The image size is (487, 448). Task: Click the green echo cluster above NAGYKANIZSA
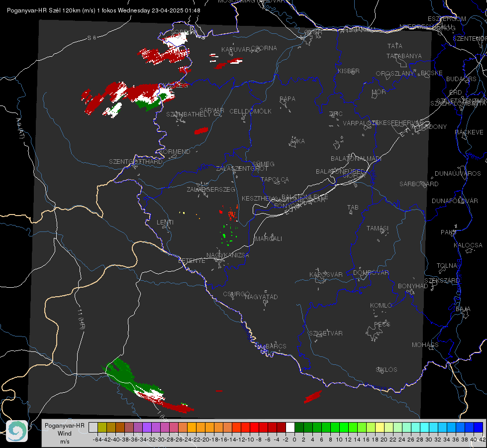click(229, 235)
